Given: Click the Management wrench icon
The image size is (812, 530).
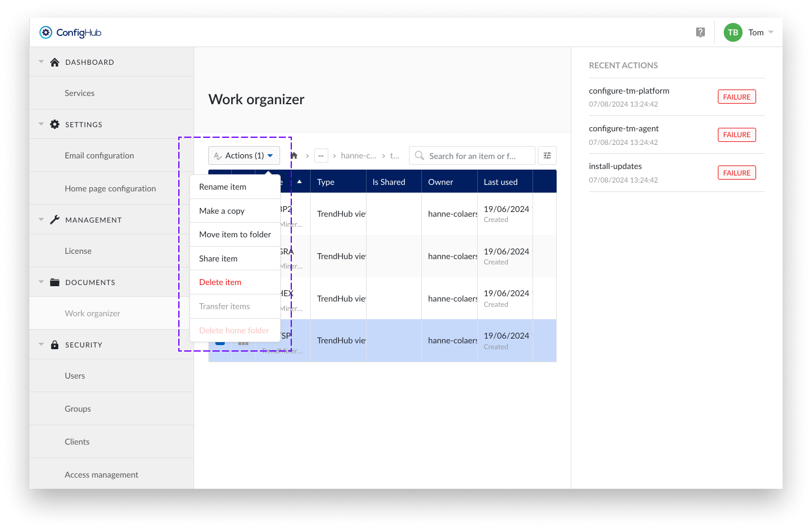Looking at the screenshot, I should [x=55, y=220].
